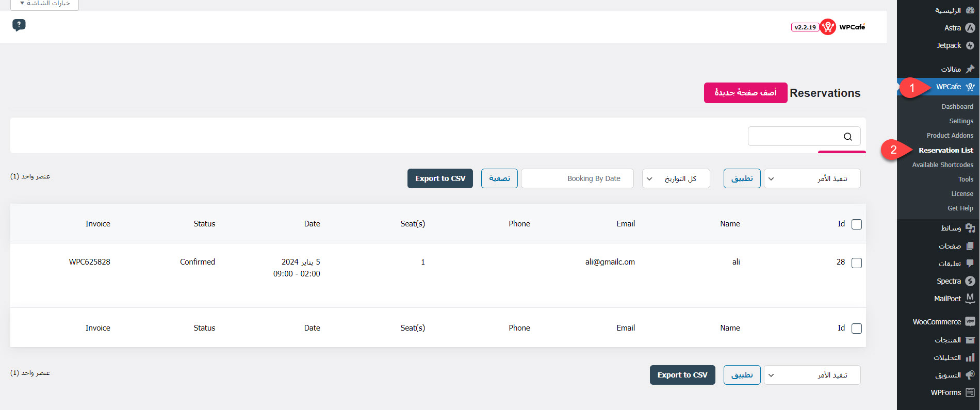980x410 pixels.
Task: Click the Id column header at top
Action: (x=841, y=224)
